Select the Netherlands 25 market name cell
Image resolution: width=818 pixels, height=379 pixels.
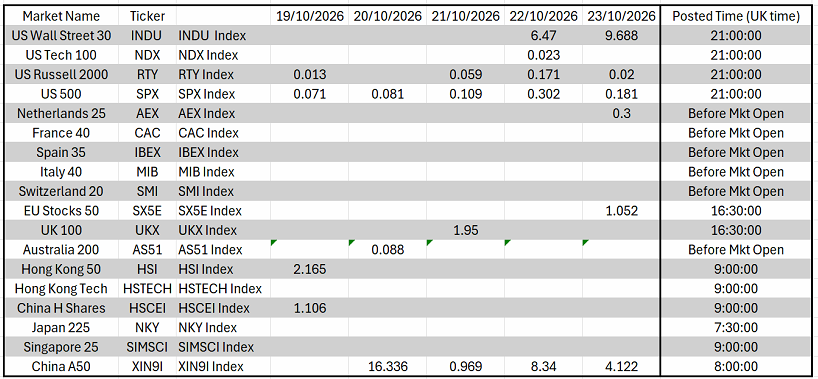coord(61,113)
